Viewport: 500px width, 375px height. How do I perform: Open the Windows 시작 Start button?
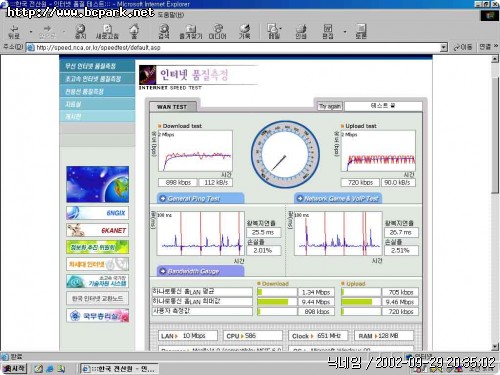click(14, 368)
